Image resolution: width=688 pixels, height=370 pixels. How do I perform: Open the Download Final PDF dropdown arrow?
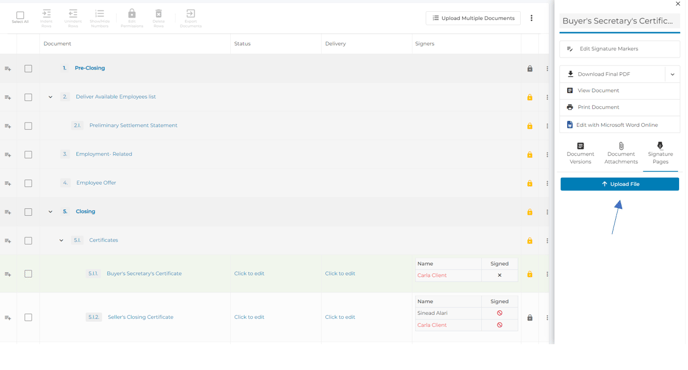click(x=672, y=74)
